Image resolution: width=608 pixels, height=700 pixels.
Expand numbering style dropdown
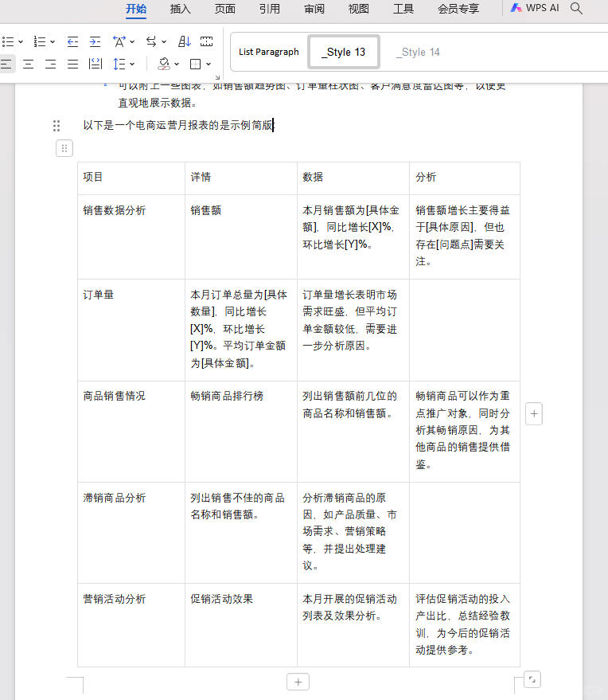[53, 42]
